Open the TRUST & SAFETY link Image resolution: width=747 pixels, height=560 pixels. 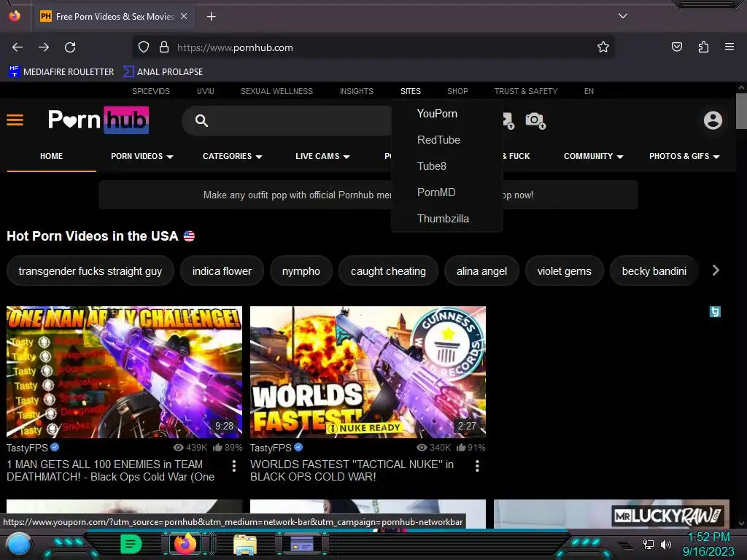526,91
